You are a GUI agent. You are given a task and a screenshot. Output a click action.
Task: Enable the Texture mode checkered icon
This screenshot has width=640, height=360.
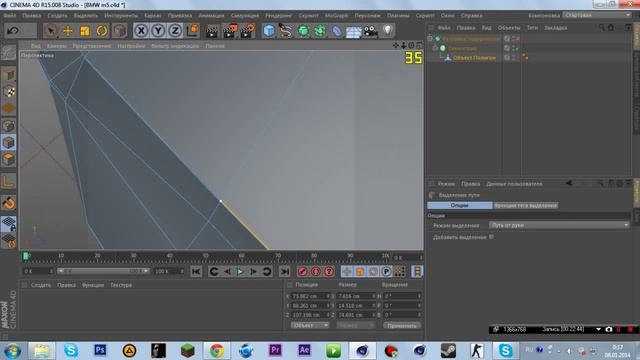click(9, 91)
